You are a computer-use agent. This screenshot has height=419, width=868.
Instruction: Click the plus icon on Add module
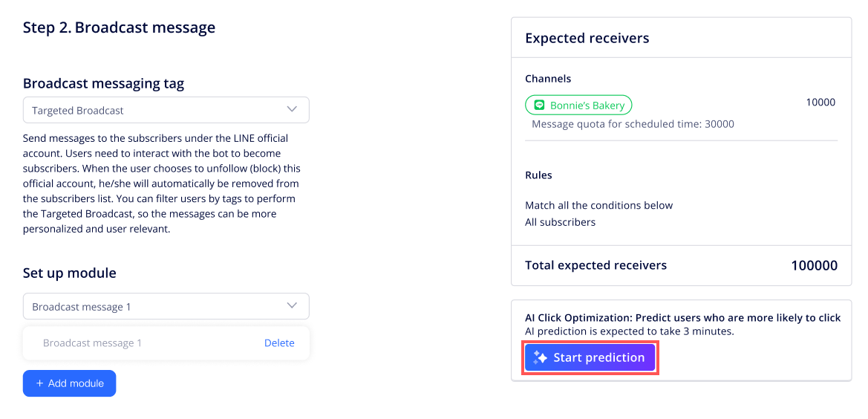pos(39,383)
